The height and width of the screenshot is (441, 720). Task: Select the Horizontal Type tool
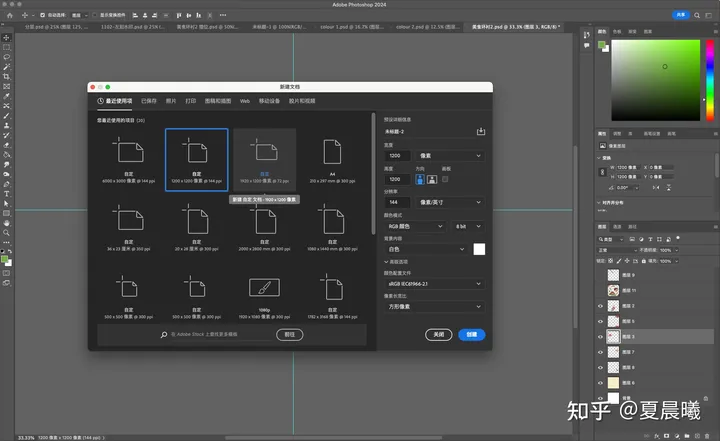[6, 194]
